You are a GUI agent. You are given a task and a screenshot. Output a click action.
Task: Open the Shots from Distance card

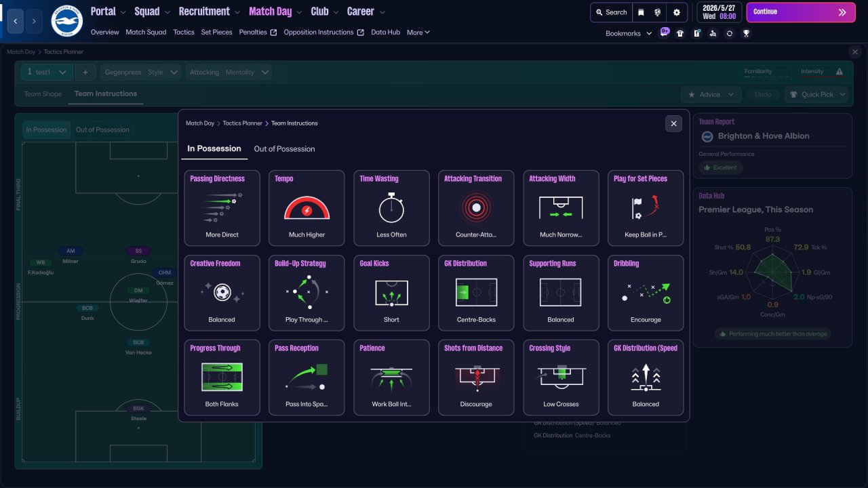pos(476,378)
